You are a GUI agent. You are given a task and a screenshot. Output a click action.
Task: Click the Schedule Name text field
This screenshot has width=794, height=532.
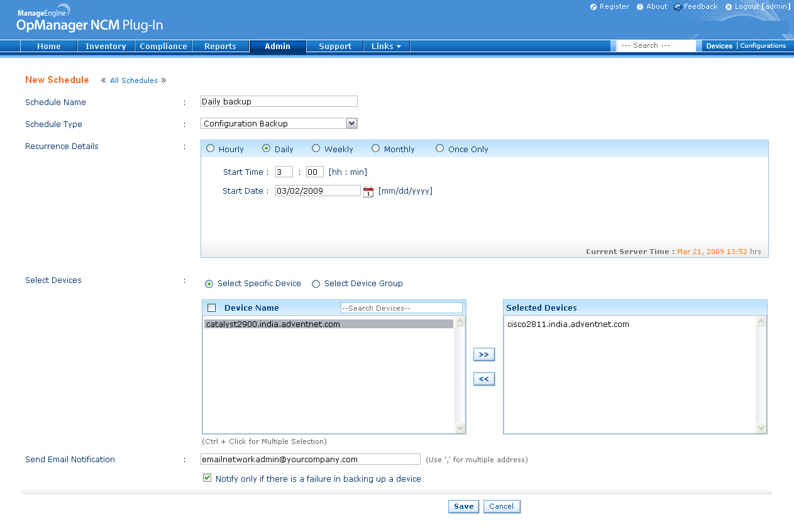278,102
